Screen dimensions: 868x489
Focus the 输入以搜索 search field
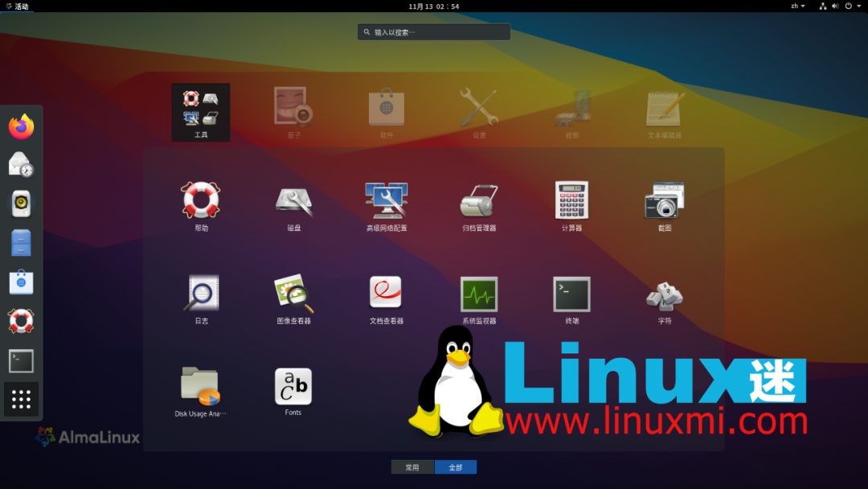pos(434,32)
